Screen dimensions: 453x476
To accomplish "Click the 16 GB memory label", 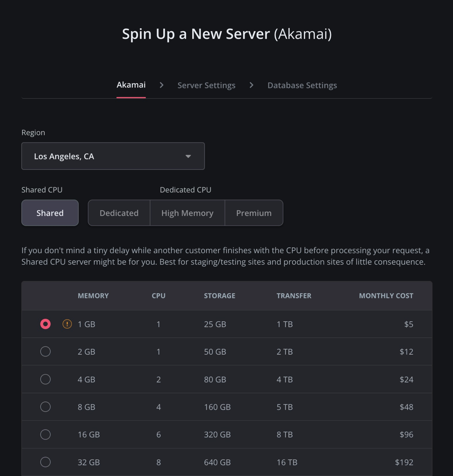I will point(89,435).
